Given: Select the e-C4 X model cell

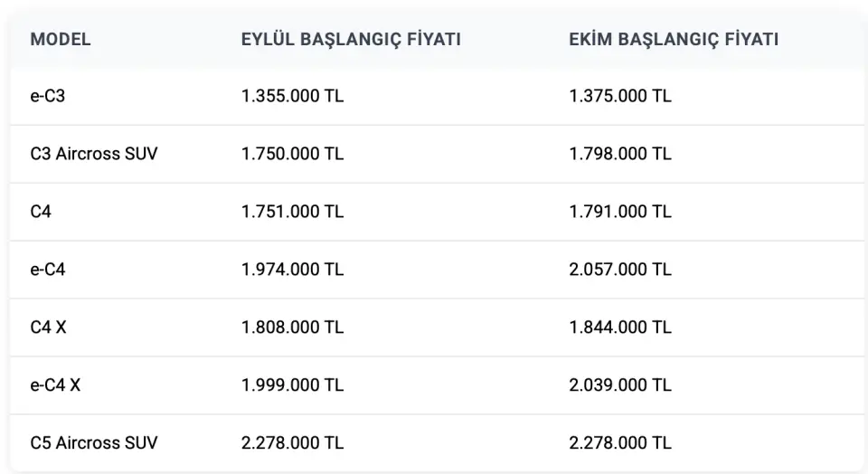Looking at the screenshot, I should pyautogui.click(x=55, y=385).
